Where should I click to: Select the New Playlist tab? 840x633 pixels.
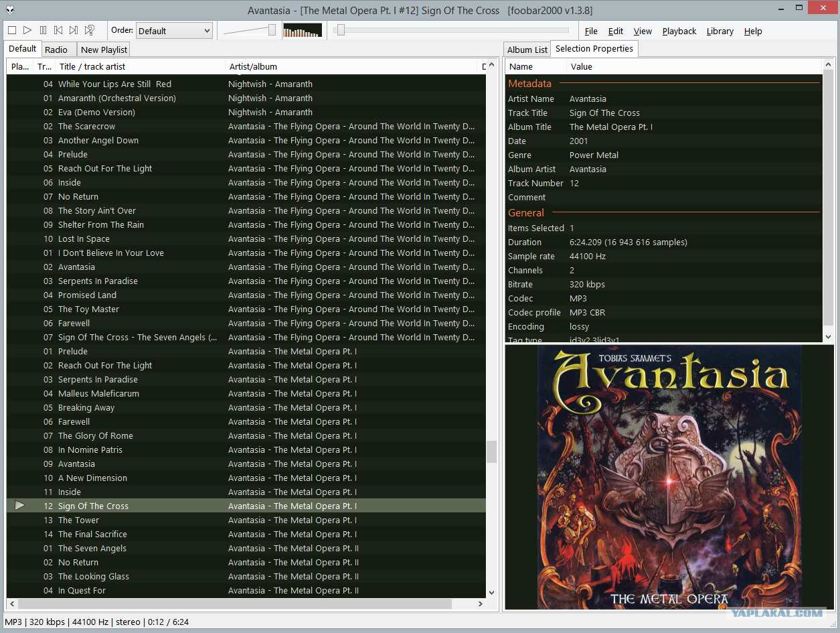coord(104,50)
